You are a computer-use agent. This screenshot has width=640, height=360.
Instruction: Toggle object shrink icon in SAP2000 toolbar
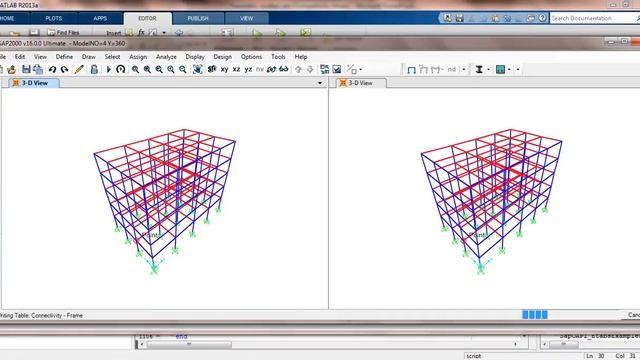[x=324, y=69]
